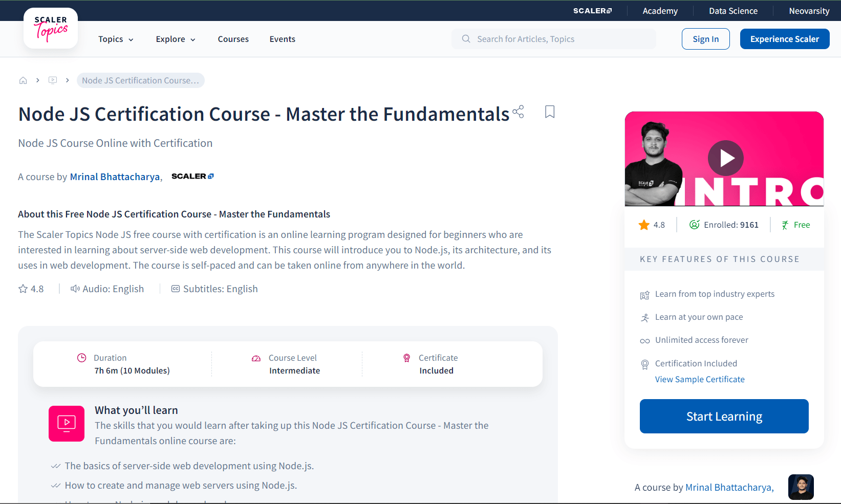Image resolution: width=841 pixels, height=504 pixels.
Task: Click the SCALER logo beside the author name
Action: 192,176
